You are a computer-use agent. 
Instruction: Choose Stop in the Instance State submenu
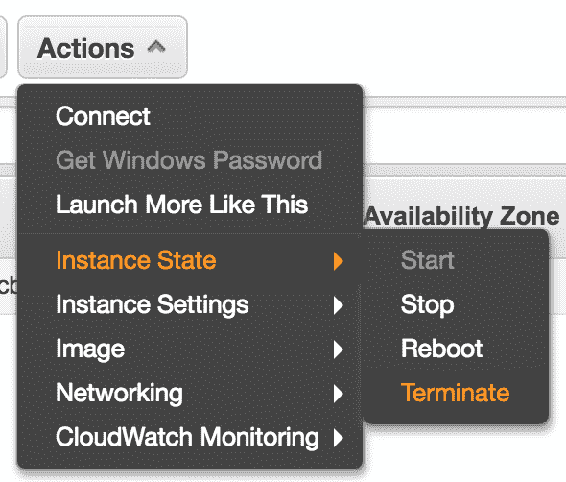coord(427,305)
